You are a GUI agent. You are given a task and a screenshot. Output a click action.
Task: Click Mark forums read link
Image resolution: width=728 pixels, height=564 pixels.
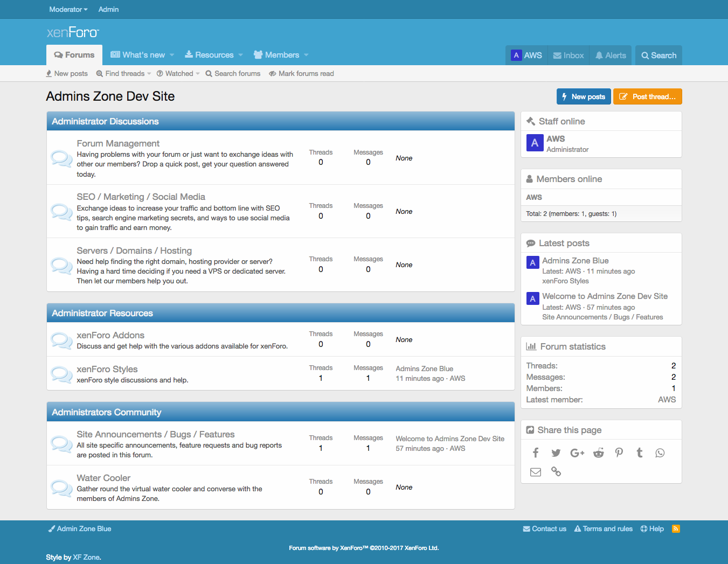(x=301, y=74)
